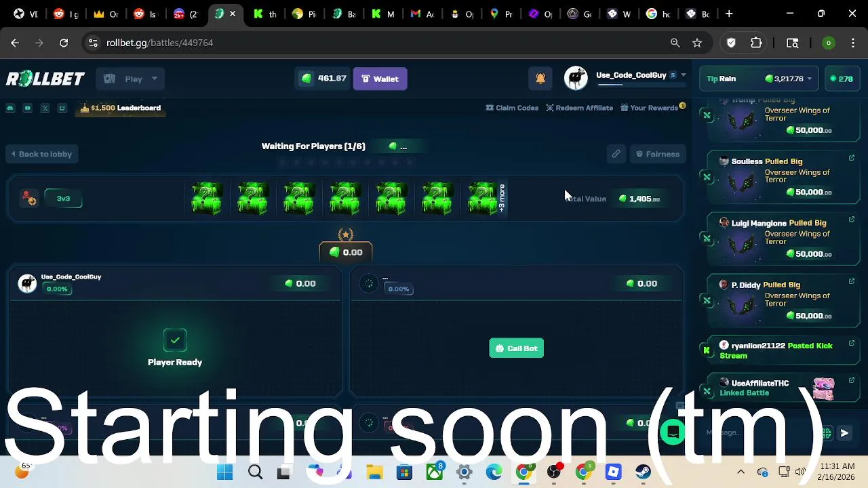Open Microsoft Edge from the taskbar
This screenshot has width=868, height=488.
pyautogui.click(x=494, y=472)
